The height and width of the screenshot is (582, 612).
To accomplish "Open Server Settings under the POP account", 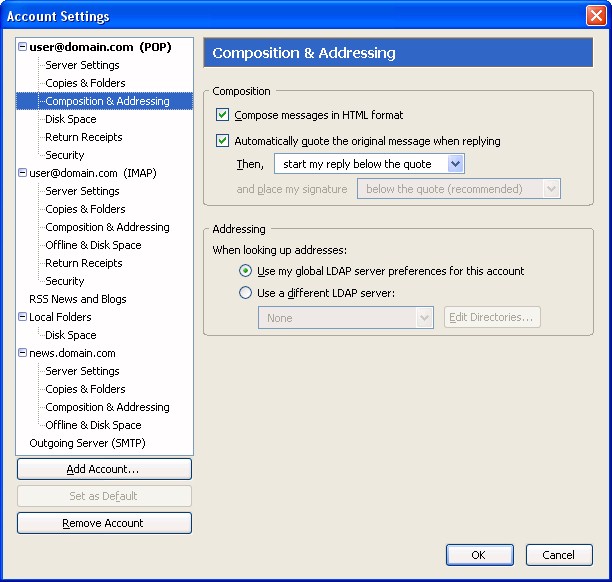I will (x=82, y=65).
